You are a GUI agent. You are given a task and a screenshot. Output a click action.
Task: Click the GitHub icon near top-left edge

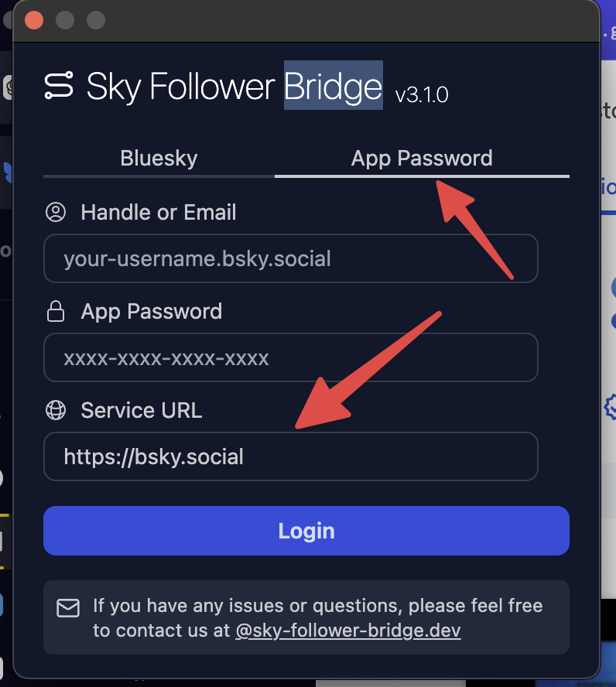coord(8,87)
